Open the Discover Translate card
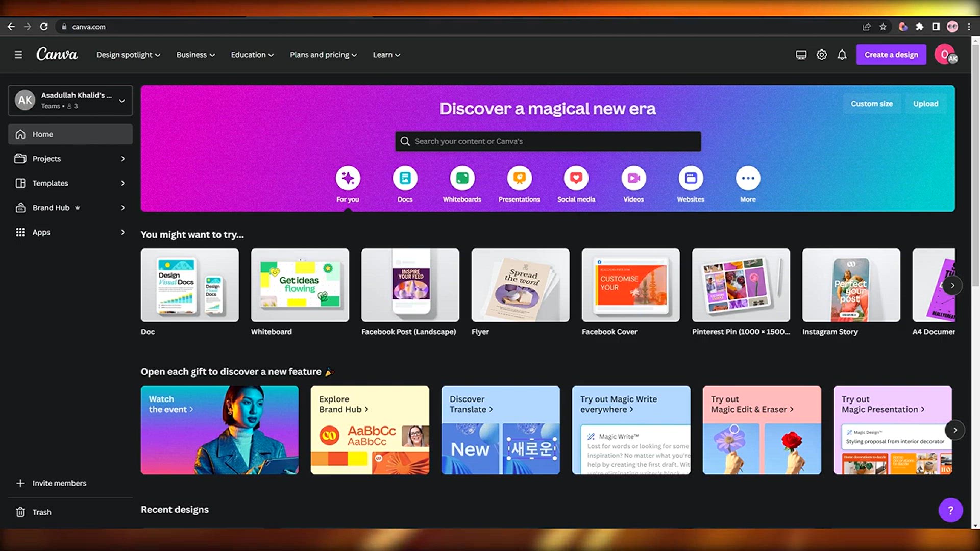This screenshot has height=551, width=980. (x=501, y=430)
